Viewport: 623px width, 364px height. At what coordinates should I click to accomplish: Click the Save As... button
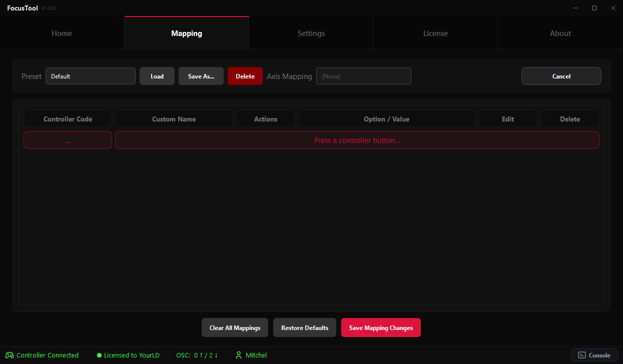tap(201, 76)
